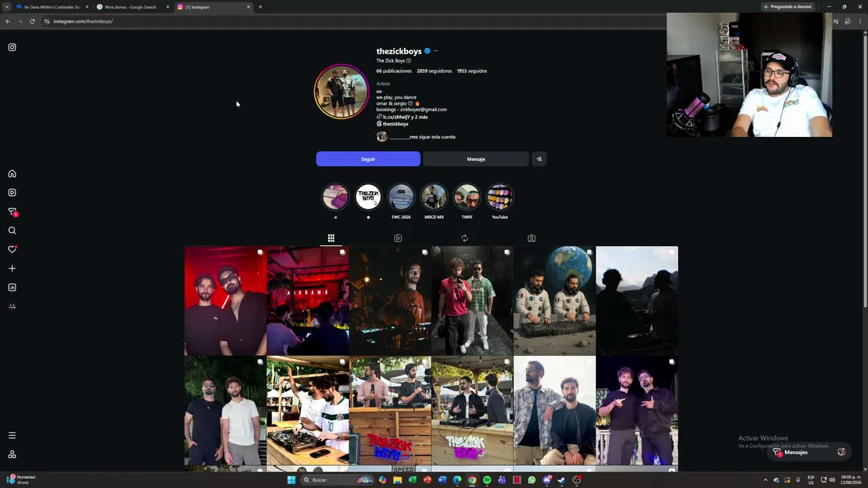
Task: Open the thezickboys profile picture story
Action: coord(341,91)
